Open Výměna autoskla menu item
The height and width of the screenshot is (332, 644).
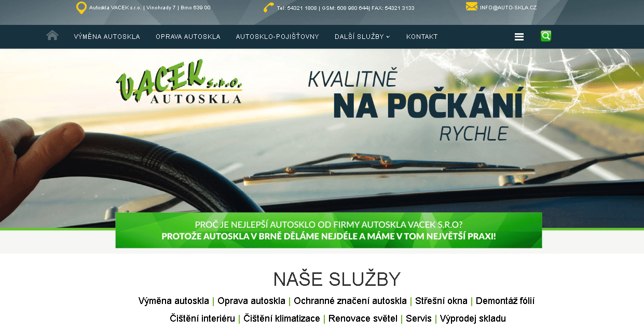tap(107, 37)
